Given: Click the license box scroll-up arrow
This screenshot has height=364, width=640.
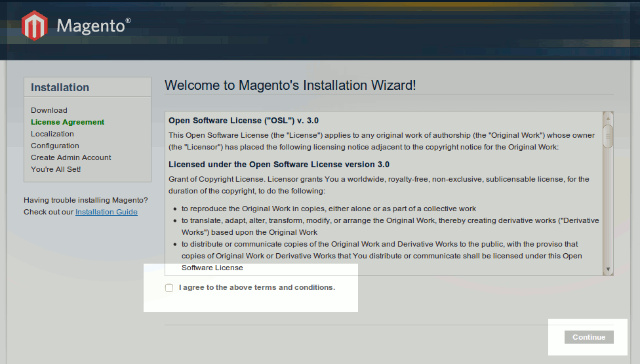Looking at the screenshot, I should [x=608, y=117].
